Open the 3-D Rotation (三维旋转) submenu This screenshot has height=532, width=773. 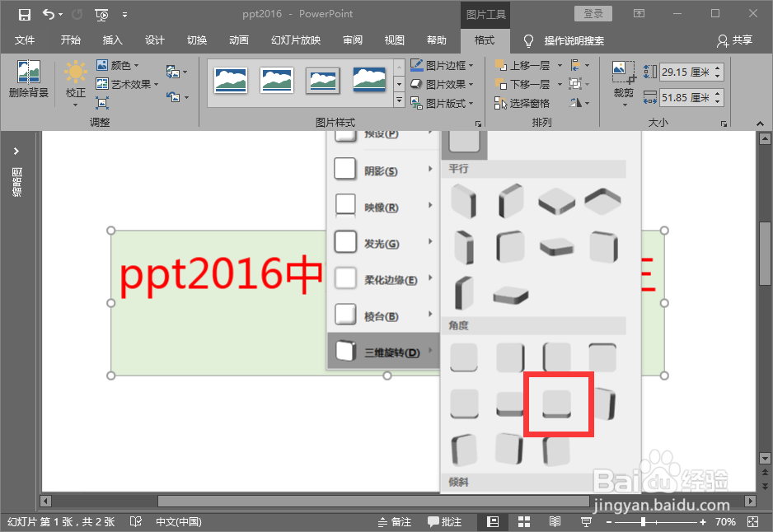(x=383, y=352)
